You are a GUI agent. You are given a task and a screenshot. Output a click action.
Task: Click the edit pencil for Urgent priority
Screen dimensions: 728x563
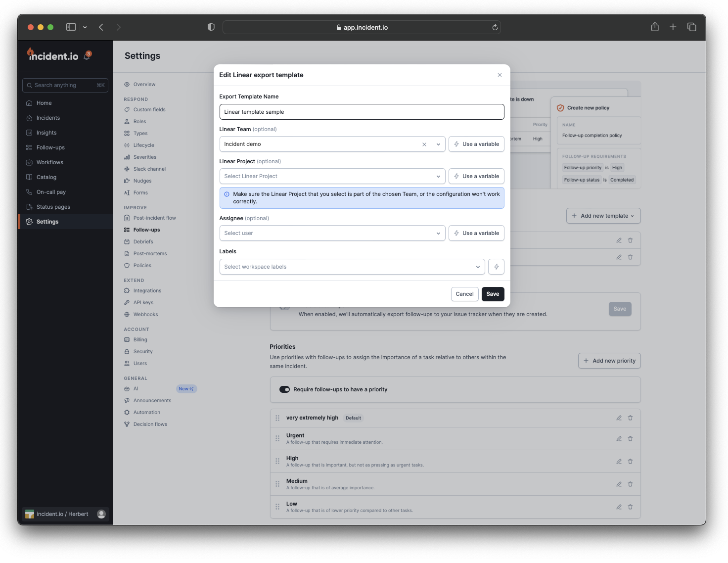pyautogui.click(x=619, y=439)
